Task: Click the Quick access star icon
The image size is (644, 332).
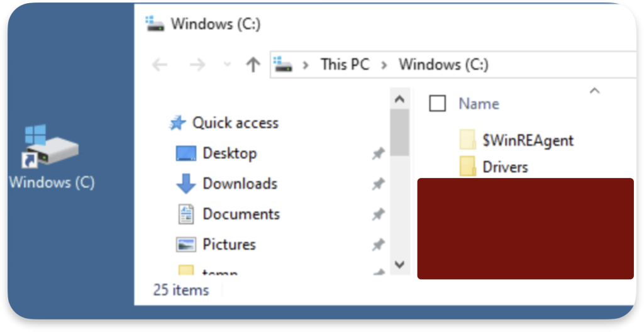Action: pos(177,123)
